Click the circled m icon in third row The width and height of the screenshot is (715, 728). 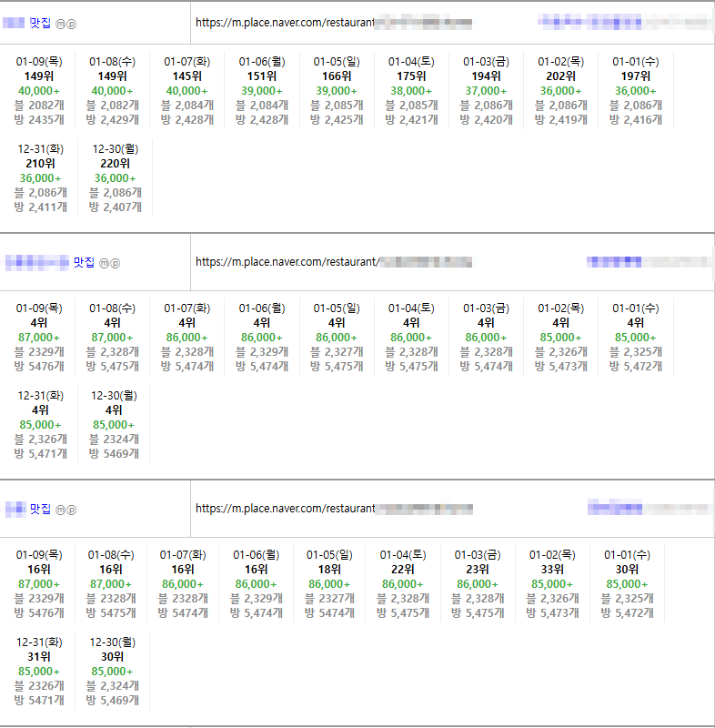click(60, 510)
